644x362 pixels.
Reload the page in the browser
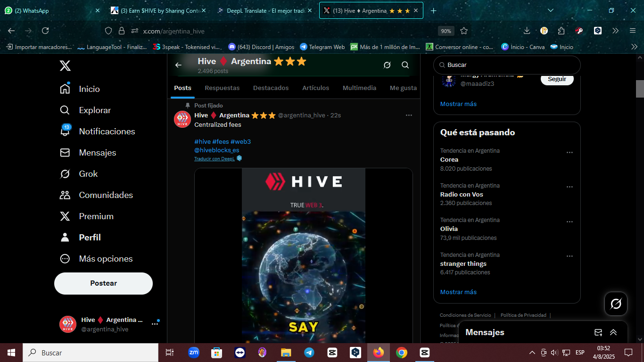(x=45, y=31)
